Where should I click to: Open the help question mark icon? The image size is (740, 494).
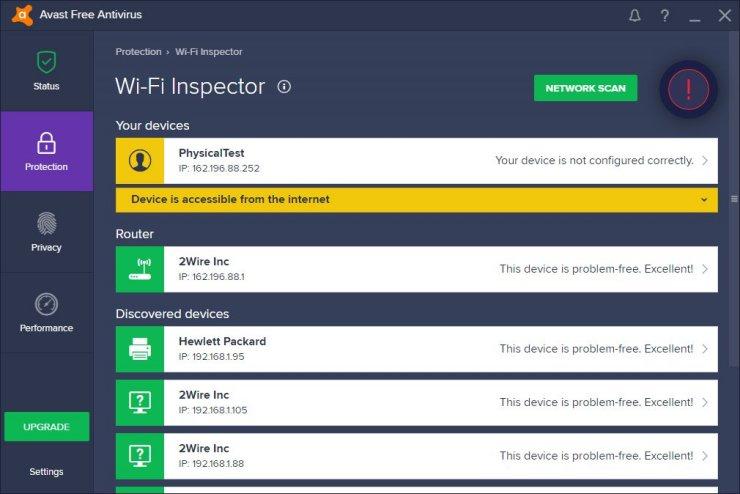tap(665, 15)
